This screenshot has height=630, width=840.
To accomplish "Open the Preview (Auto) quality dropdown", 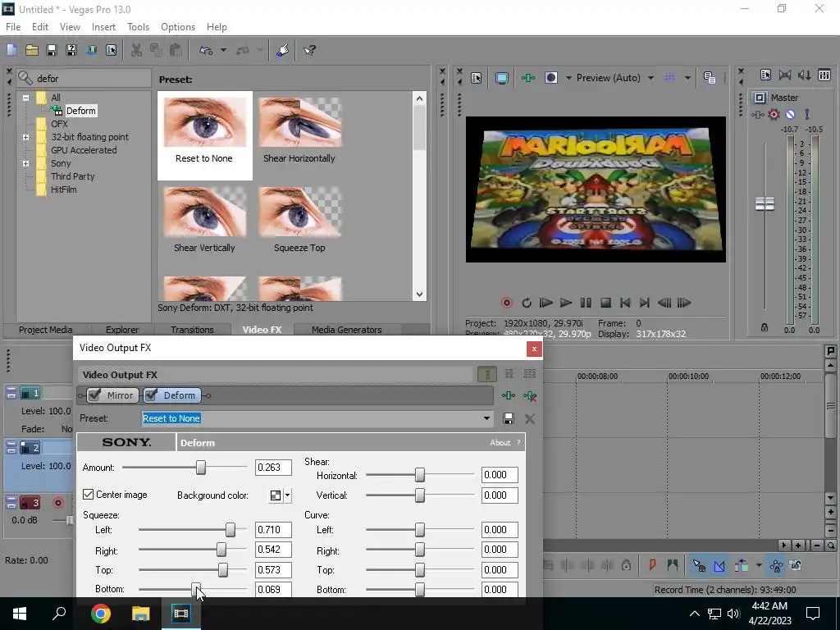I will (x=651, y=78).
